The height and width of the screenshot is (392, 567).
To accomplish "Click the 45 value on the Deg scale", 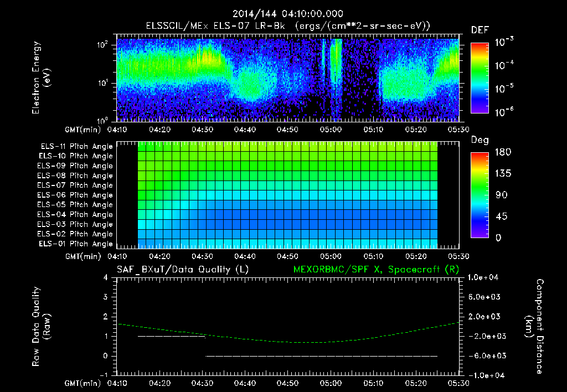I will (x=502, y=216).
